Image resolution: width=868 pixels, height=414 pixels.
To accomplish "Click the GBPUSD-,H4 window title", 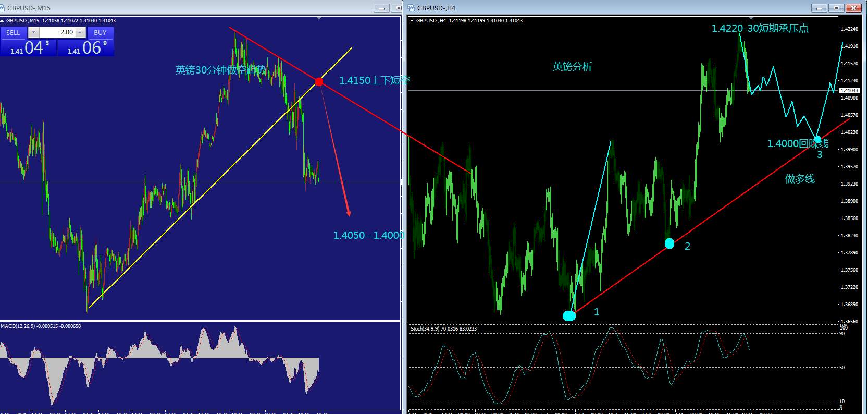I will click(436, 8).
